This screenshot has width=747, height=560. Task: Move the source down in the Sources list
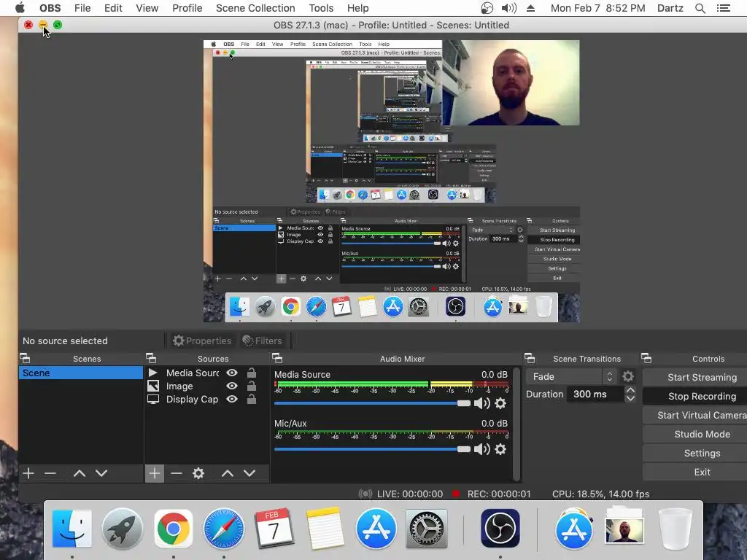point(249,473)
